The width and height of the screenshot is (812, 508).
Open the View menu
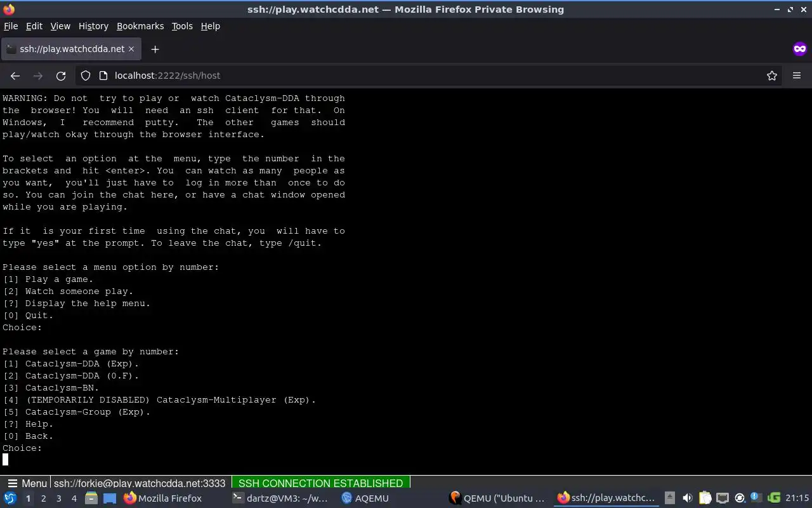(60, 26)
